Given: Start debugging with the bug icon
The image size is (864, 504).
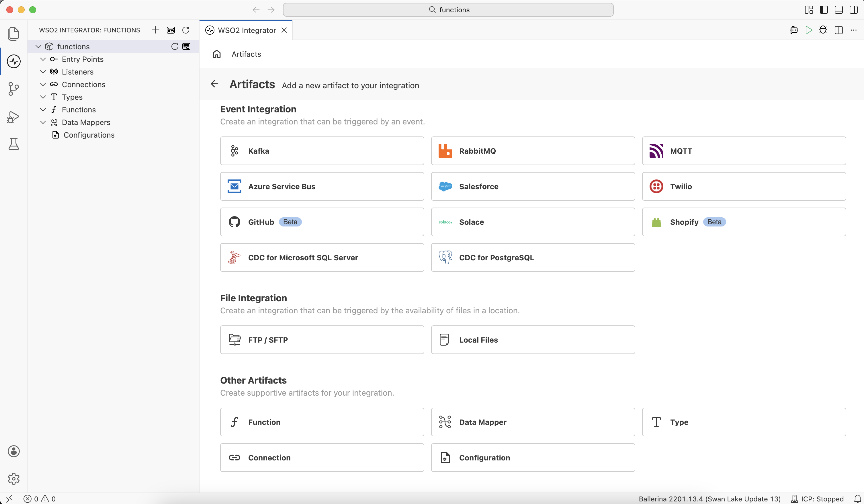Looking at the screenshot, I should click(x=823, y=30).
